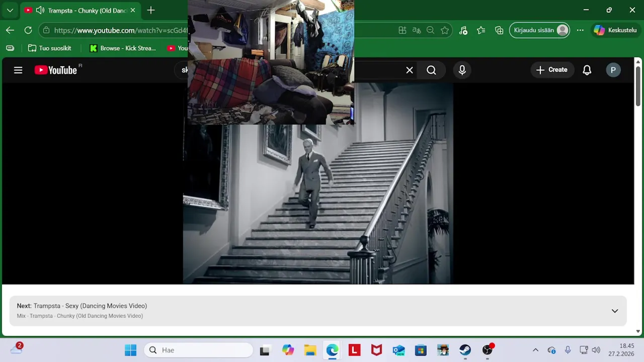This screenshot has height=362, width=644.
Task: Open Browse - Kick Streaming bookmark
Action: 123,48
